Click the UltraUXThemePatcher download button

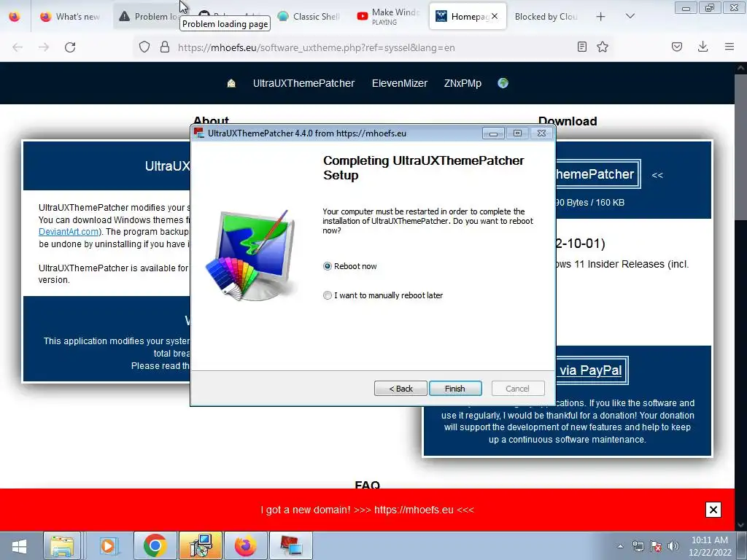[597, 174]
